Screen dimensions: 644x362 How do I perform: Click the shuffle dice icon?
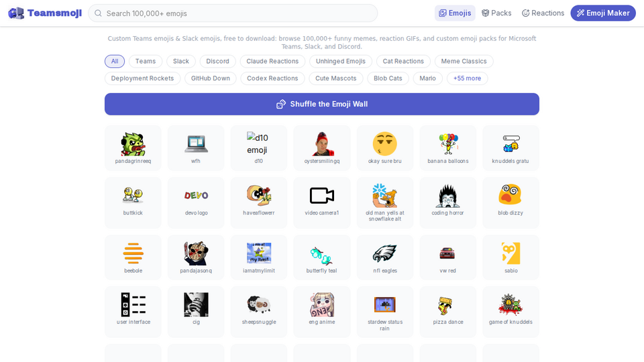tap(281, 105)
